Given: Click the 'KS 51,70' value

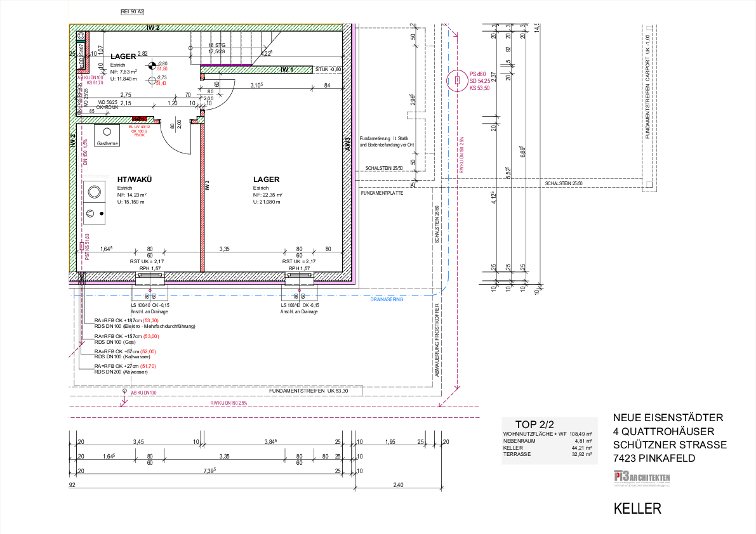Looking at the screenshot, I should (x=95, y=83).
